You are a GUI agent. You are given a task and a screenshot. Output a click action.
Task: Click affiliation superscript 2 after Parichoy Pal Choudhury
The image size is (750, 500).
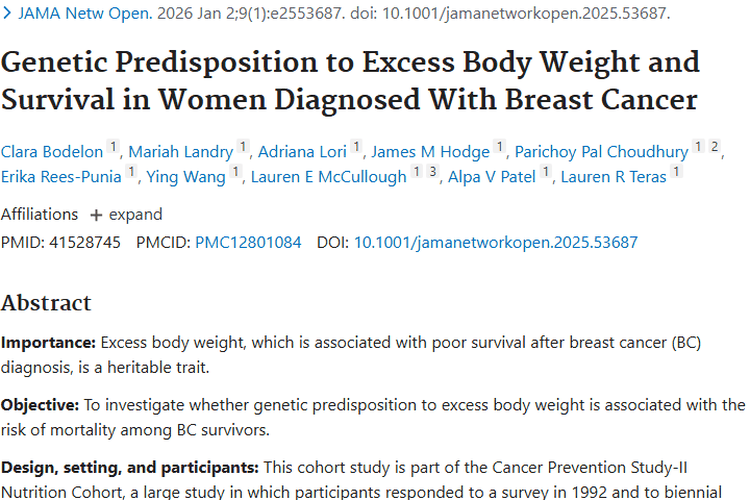(x=714, y=148)
